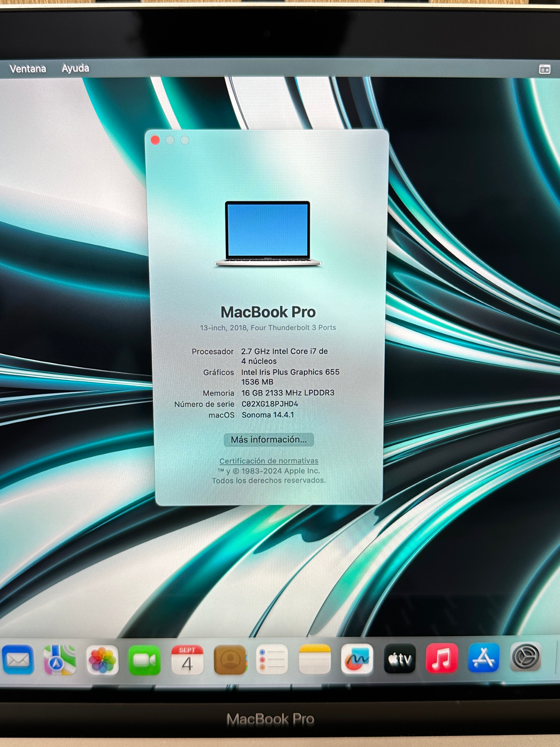Click the Sonoma 14.4.1 version text
The width and height of the screenshot is (560, 747).
pos(268,415)
